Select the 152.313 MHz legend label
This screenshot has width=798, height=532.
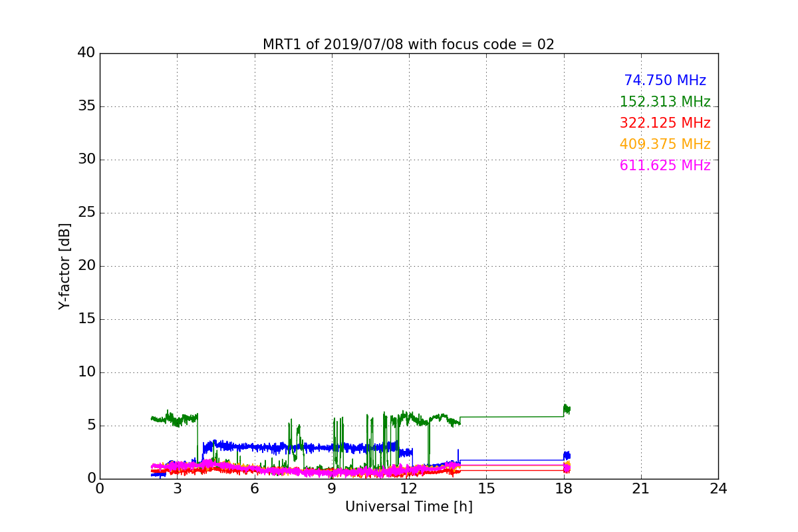point(665,102)
